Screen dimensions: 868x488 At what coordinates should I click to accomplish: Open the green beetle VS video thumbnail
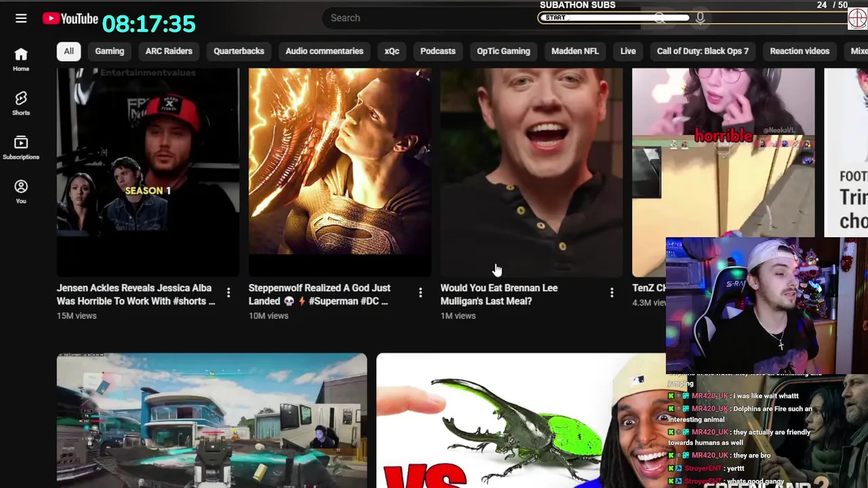coord(521,420)
